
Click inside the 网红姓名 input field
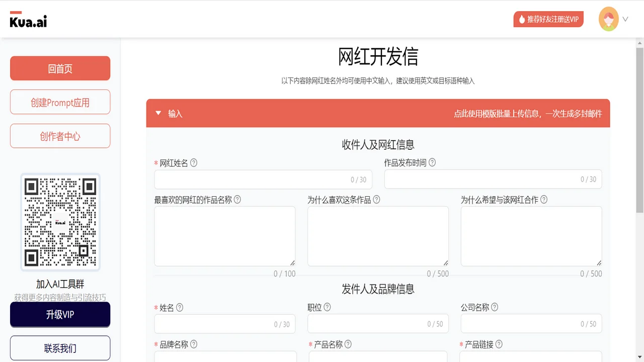point(263,179)
